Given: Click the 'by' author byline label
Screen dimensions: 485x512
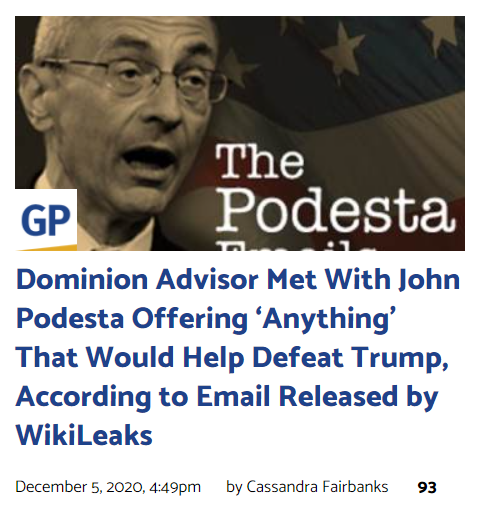Looking at the screenshot, I should point(234,488).
